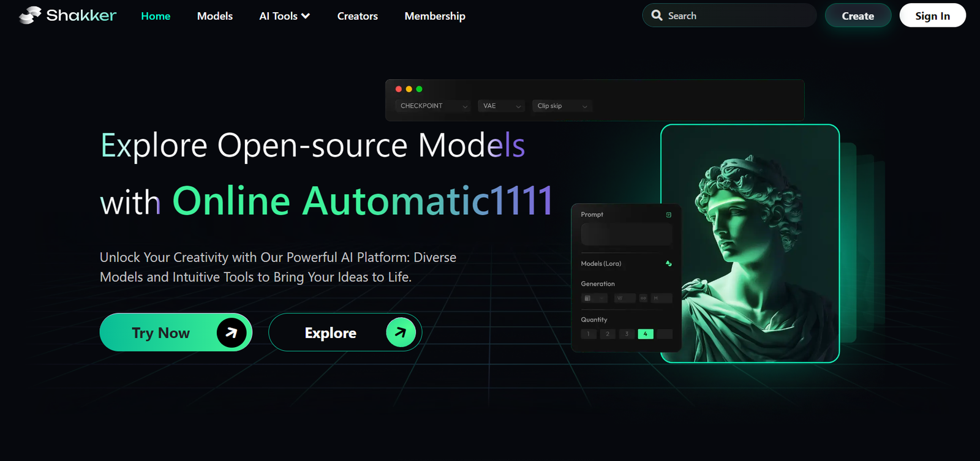Open the Clip skip dropdown
The height and width of the screenshot is (461, 980).
pyautogui.click(x=562, y=106)
